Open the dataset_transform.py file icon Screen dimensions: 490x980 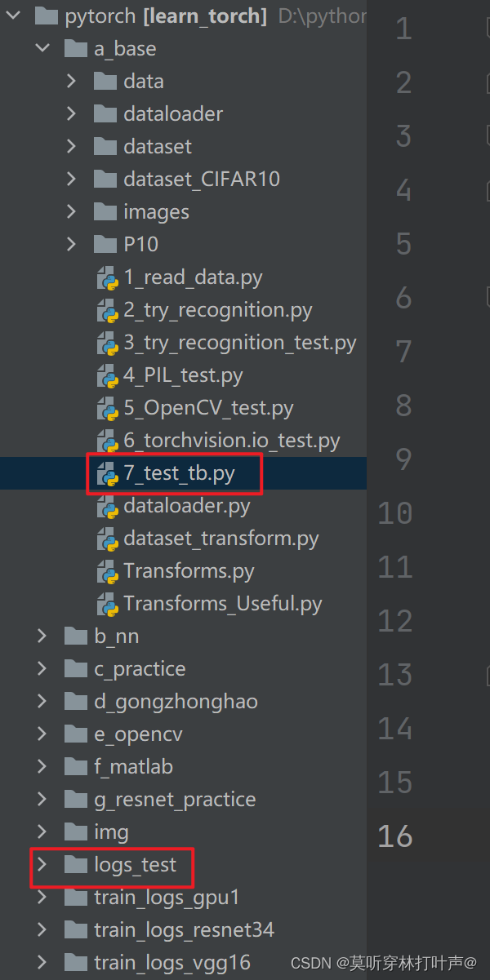tap(106, 539)
